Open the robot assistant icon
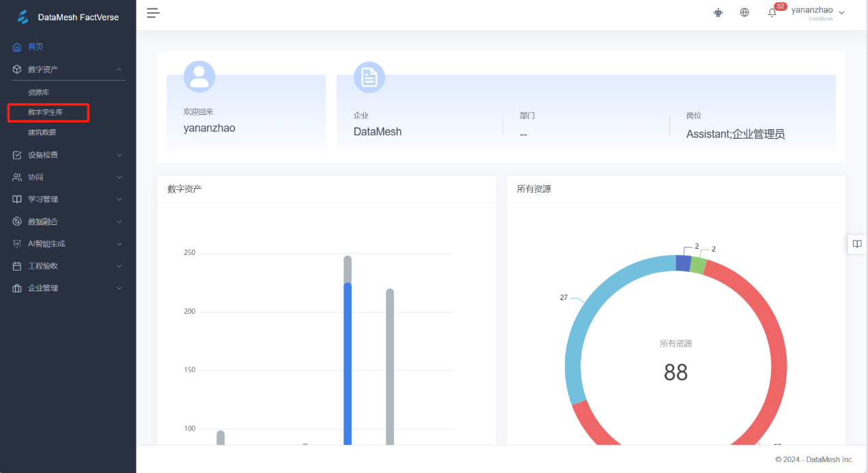This screenshot has height=473, width=868. click(x=718, y=12)
